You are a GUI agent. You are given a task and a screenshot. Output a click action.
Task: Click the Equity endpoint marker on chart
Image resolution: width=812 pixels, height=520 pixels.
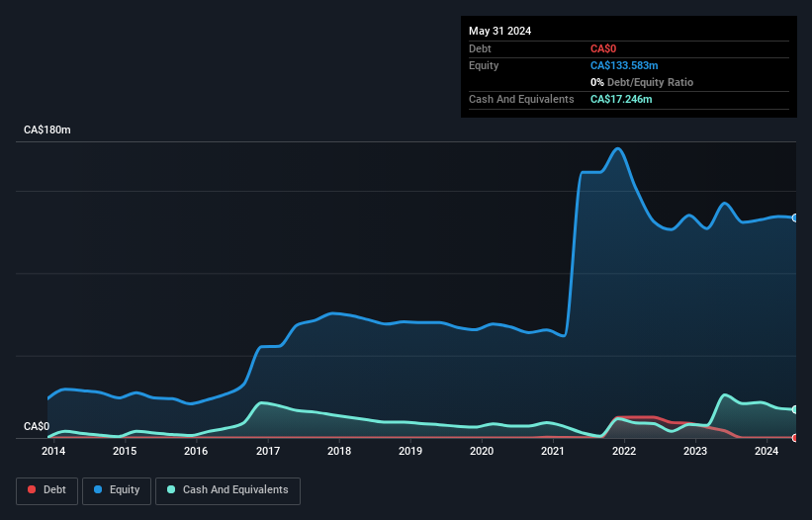coord(795,217)
